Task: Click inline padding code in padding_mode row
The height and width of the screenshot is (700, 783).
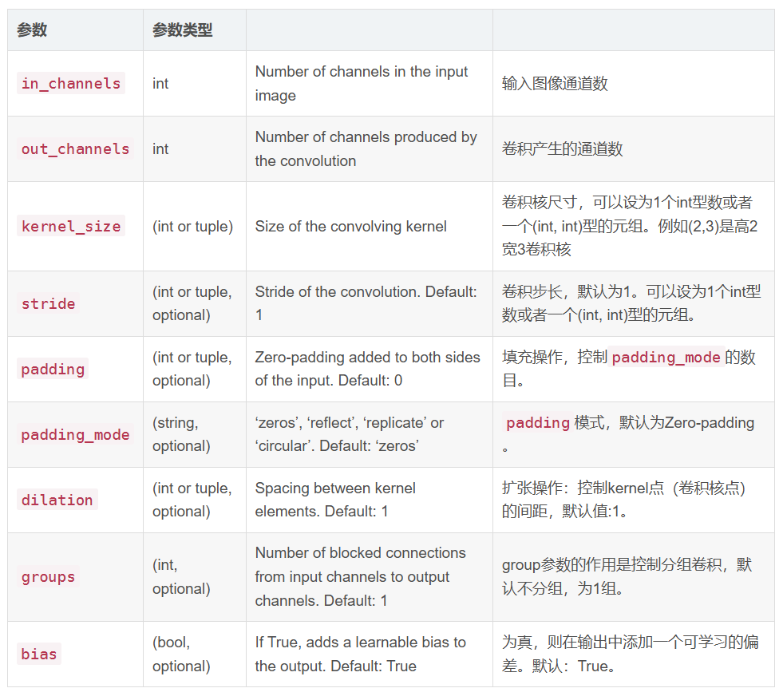Action: coord(538,423)
